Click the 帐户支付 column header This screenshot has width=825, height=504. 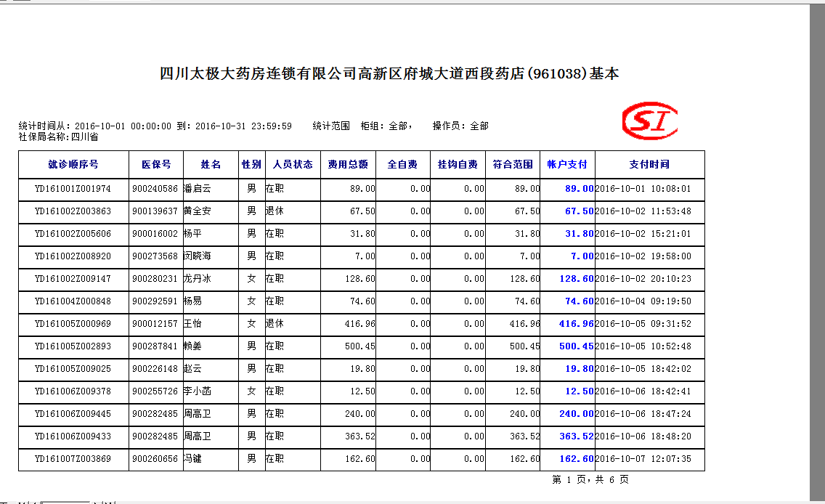pyautogui.click(x=567, y=165)
